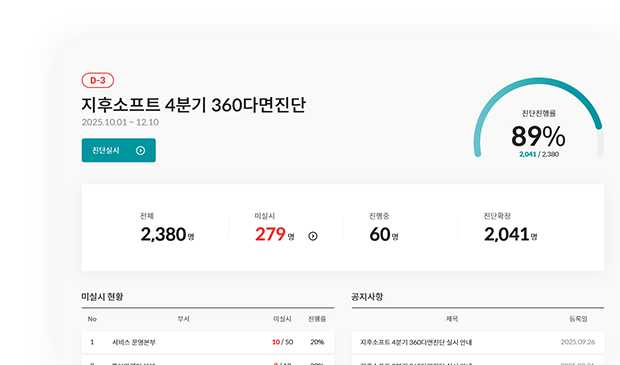
Task: Sort by the 부서 column header
Action: coord(183,319)
